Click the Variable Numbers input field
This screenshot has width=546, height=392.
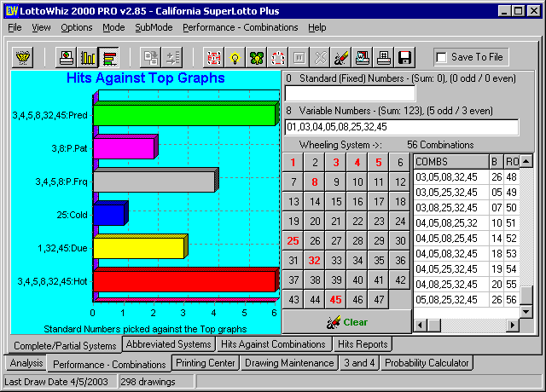pyautogui.click(x=402, y=127)
